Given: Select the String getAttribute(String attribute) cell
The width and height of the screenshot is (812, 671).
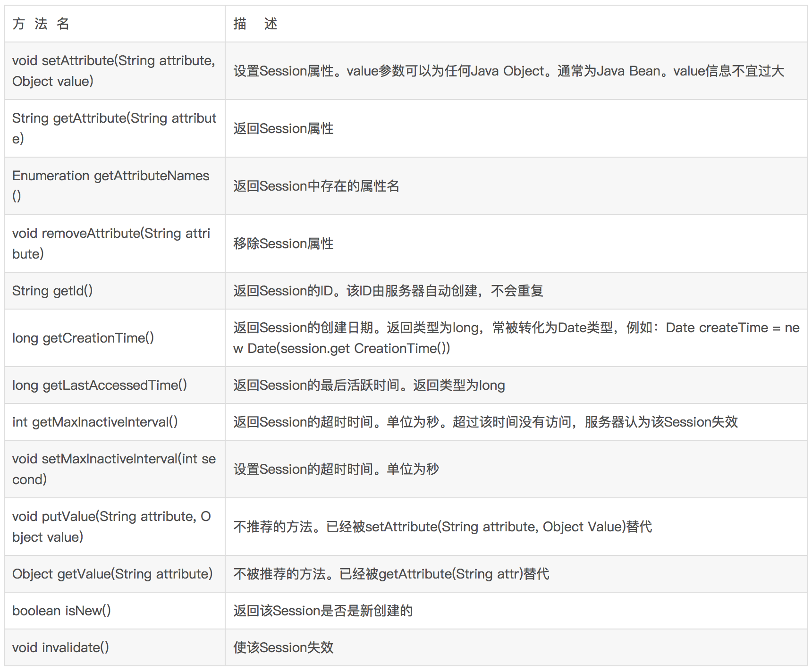Looking at the screenshot, I should (115, 128).
